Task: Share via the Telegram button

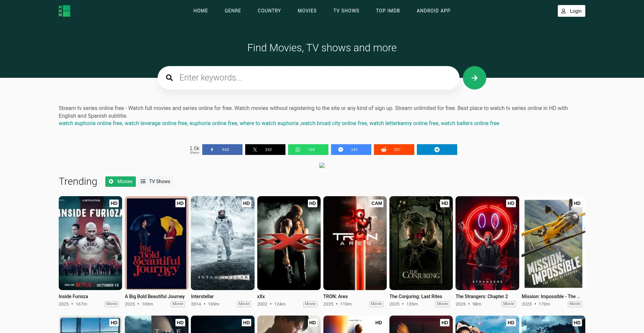Action: coord(437,150)
